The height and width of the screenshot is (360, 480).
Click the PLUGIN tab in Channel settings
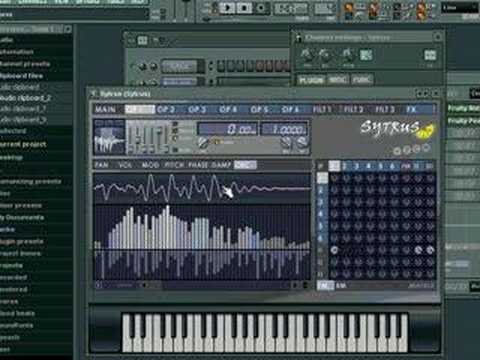tap(311, 80)
